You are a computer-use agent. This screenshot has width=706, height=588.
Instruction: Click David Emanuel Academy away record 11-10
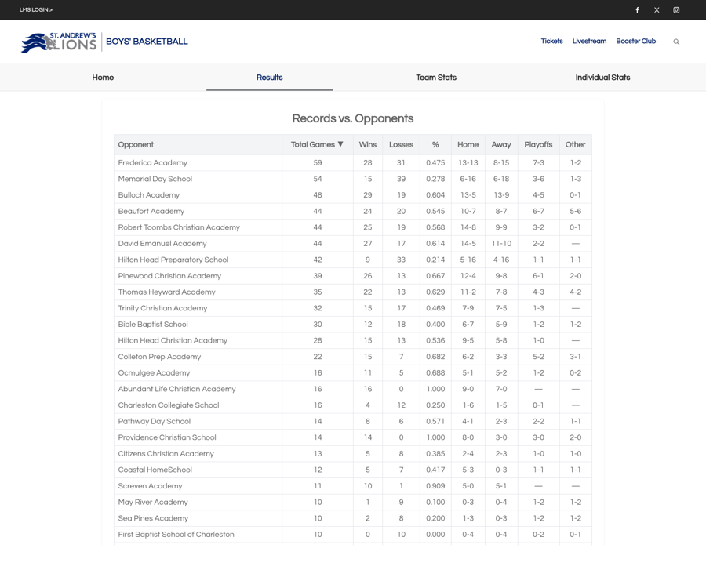pos(501,244)
